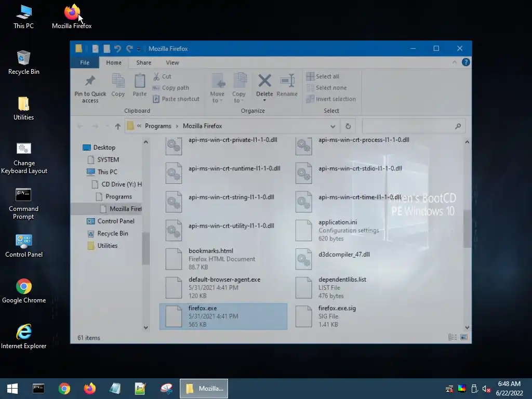Switch to the View ribbon tab
532x399 pixels.
coord(172,62)
